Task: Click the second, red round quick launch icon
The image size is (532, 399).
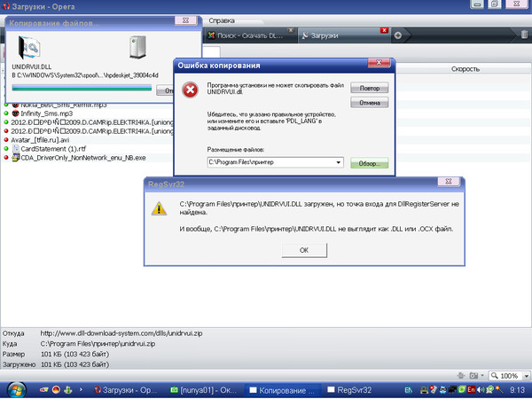Action: (56, 390)
